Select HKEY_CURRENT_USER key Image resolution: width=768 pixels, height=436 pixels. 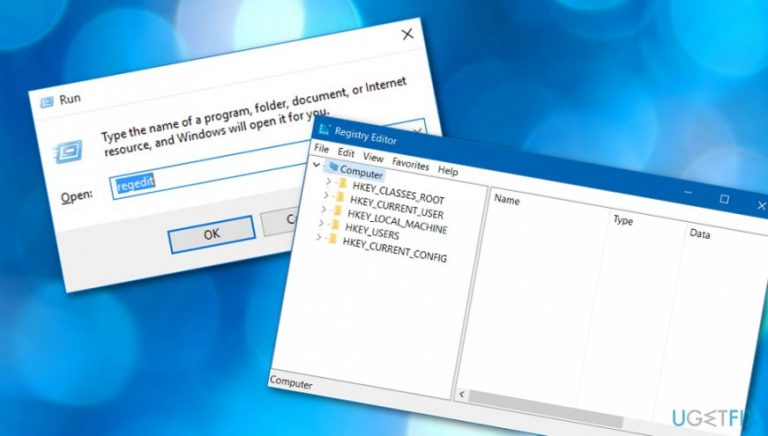397,207
